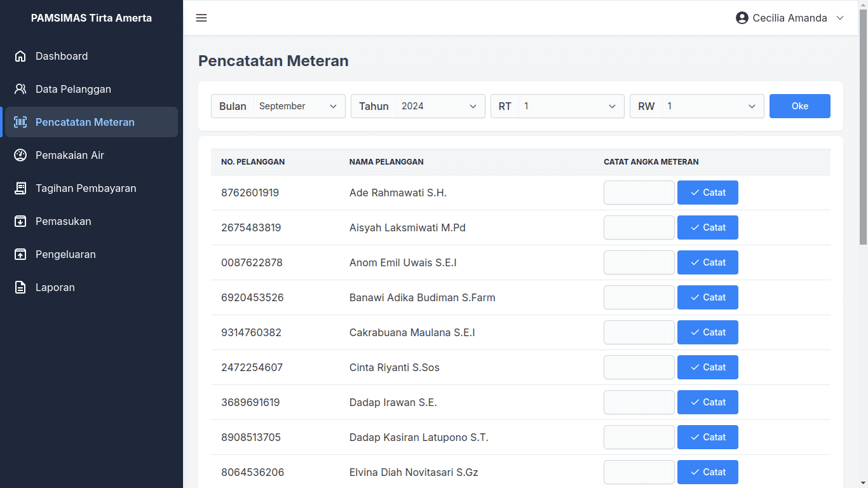Click the Dashboard home icon

(20, 56)
